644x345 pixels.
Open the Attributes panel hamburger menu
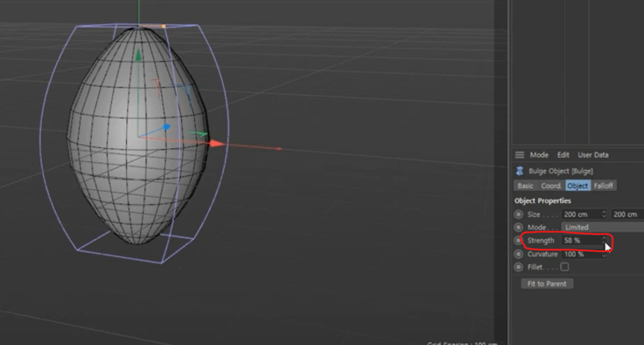pos(519,155)
